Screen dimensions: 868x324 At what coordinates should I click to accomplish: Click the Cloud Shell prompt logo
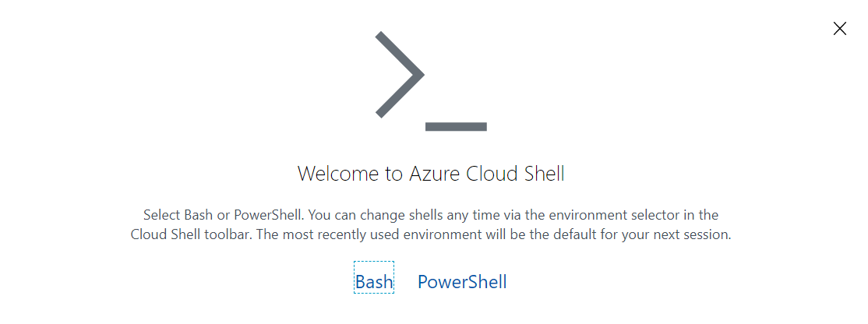click(x=431, y=82)
